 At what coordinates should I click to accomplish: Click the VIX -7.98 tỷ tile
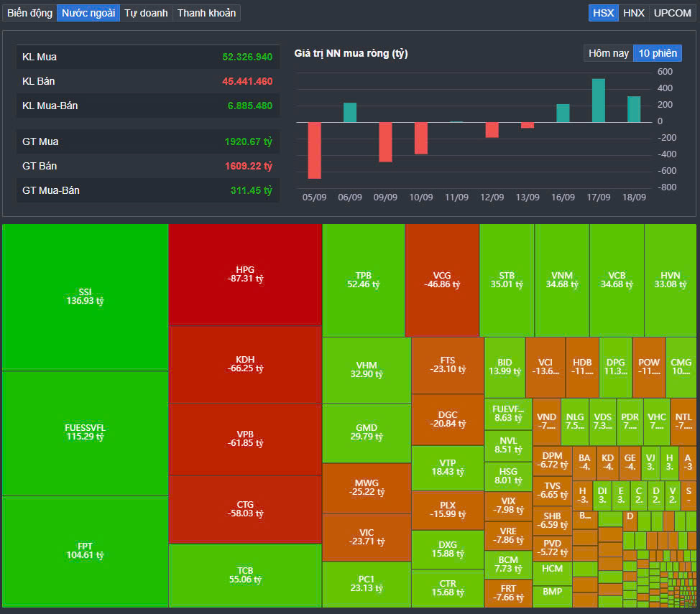[508, 506]
